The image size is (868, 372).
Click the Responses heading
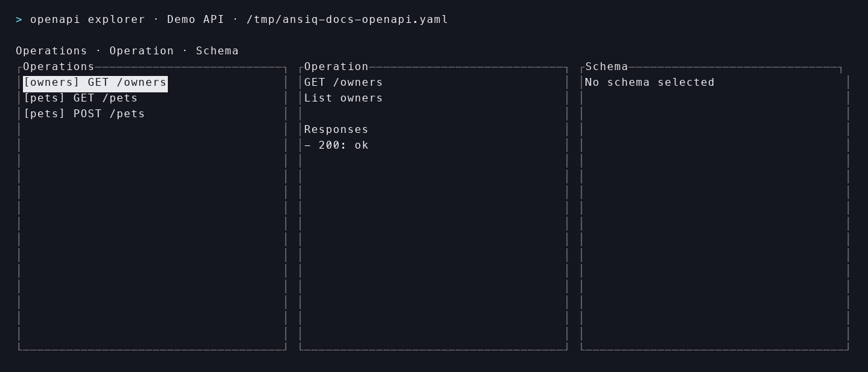coord(336,130)
